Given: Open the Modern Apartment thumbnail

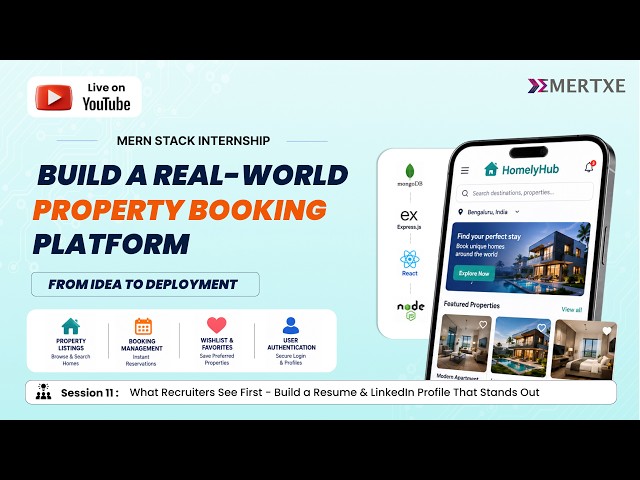Looking at the screenshot, I should click(x=464, y=343).
